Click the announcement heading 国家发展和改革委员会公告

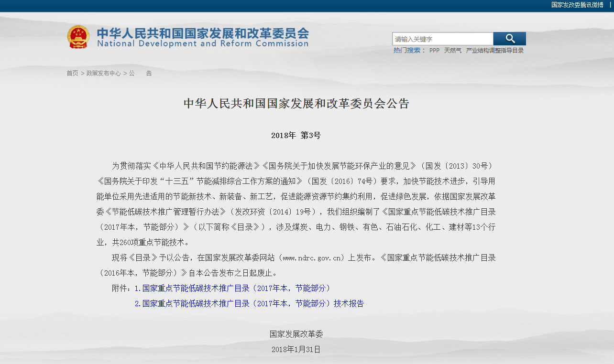pos(296,104)
